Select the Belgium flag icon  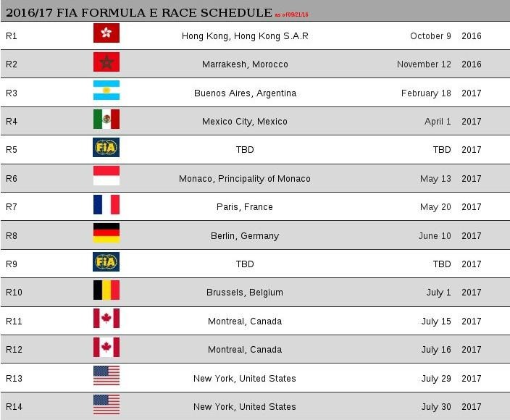(x=106, y=290)
